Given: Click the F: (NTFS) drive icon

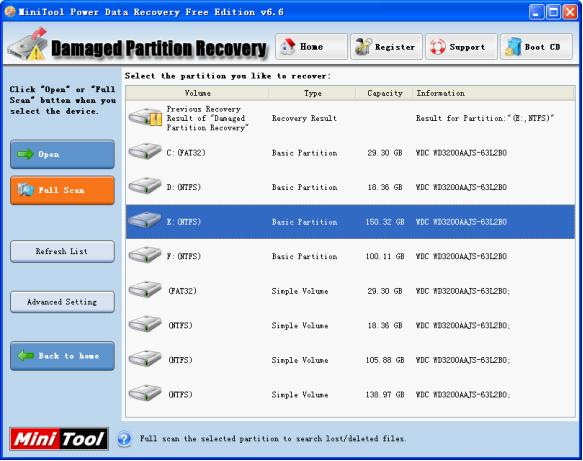Looking at the screenshot, I should (145, 255).
